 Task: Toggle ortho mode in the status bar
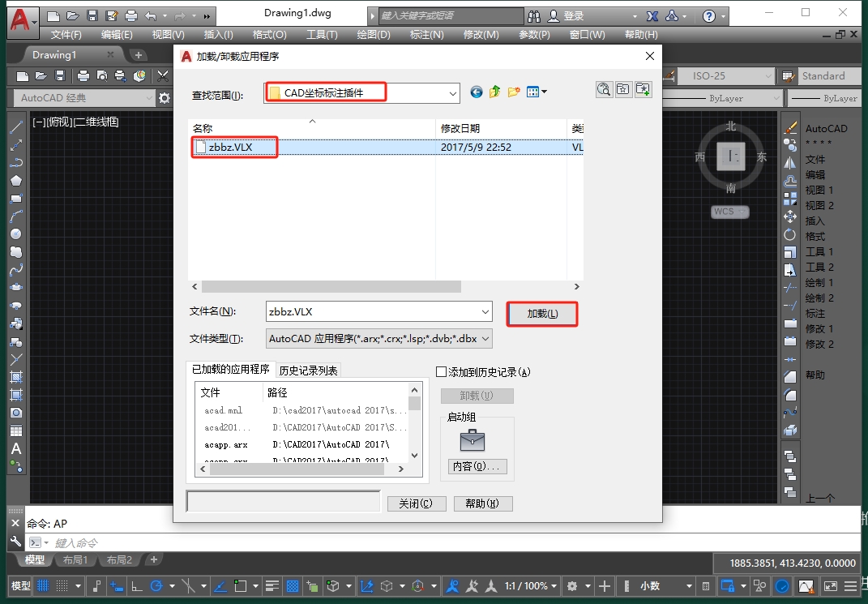136,585
